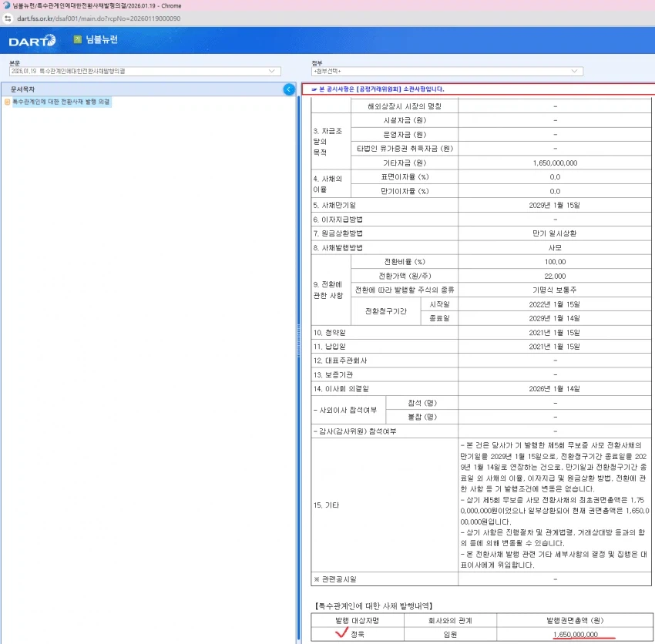The image size is (655, 644).
Task: Select 특수관계인에 대한 전환사채 발행 의결 tree item
Action: pos(61,102)
